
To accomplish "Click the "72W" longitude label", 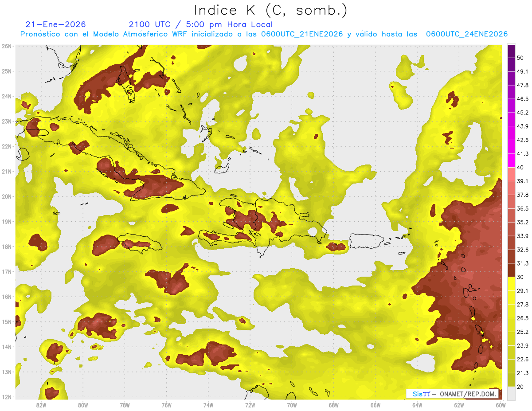I will [250, 405].
